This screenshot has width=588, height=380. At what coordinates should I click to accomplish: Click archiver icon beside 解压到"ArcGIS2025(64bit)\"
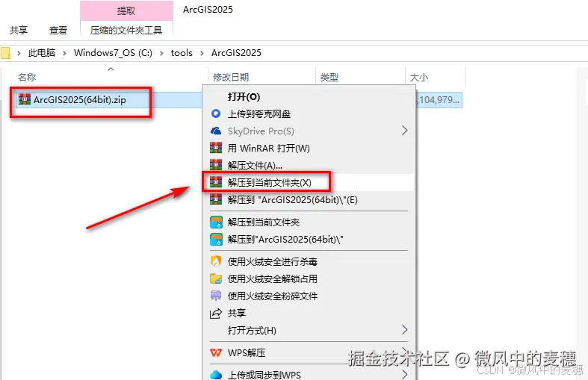pyautogui.click(x=216, y=240)
